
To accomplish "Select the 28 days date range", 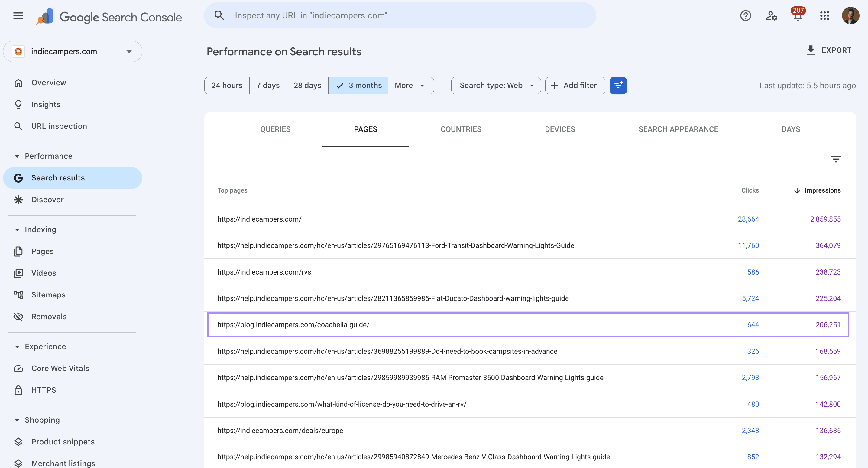I will (307, 85).
